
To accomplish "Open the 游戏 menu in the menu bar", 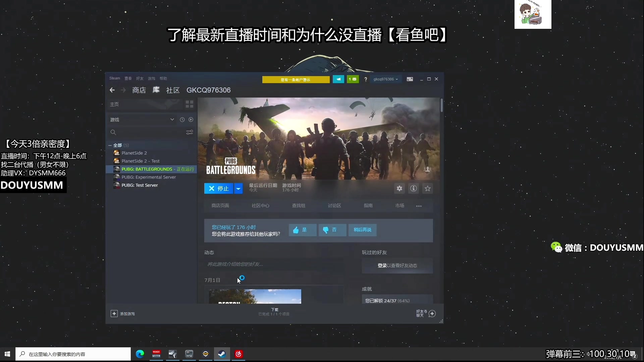I will 152,78.
